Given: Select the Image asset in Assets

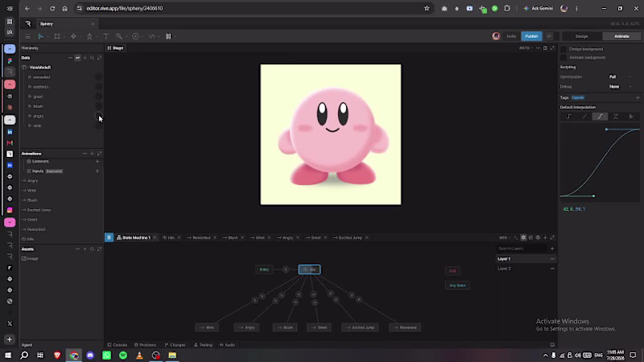Looking at the screenshot, I should pyautogui.click(x=30, y=259).
